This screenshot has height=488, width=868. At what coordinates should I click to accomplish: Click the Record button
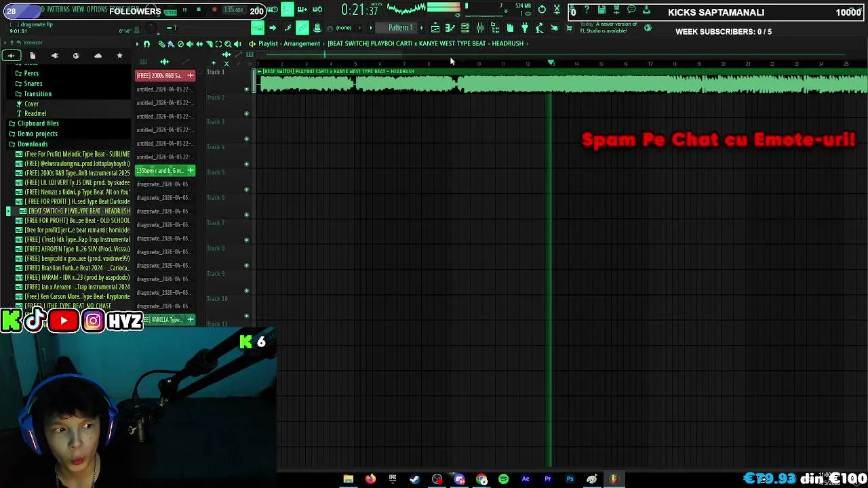214,9
